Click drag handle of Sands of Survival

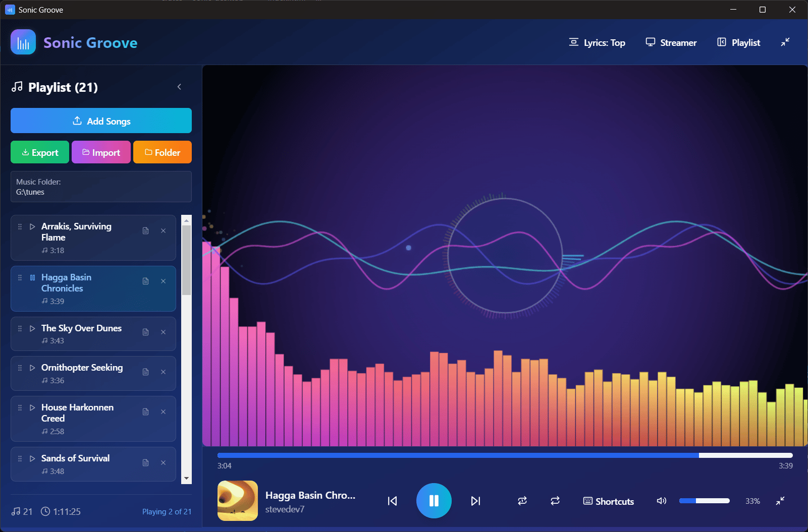click(20, 458)
